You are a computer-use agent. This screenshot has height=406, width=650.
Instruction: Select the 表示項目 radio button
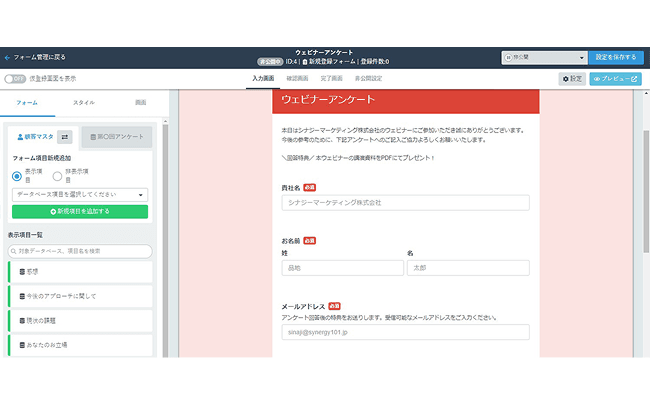[18, 176]
